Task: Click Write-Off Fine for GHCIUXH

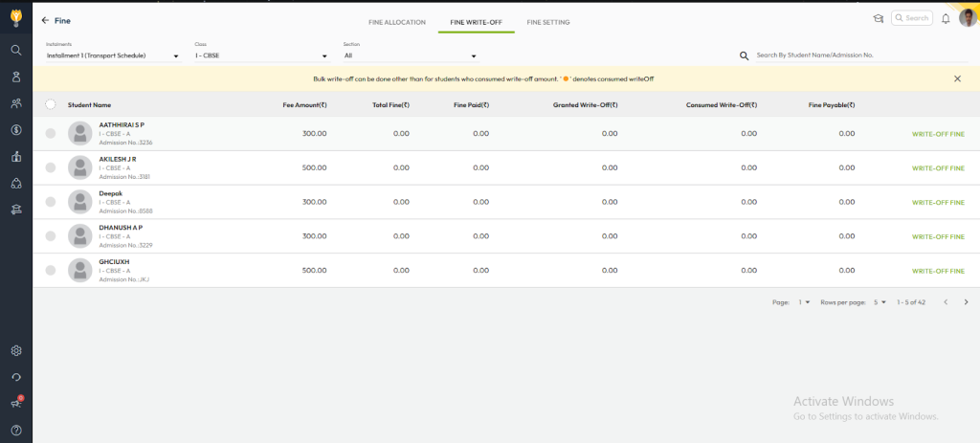Action: point(937,271)
